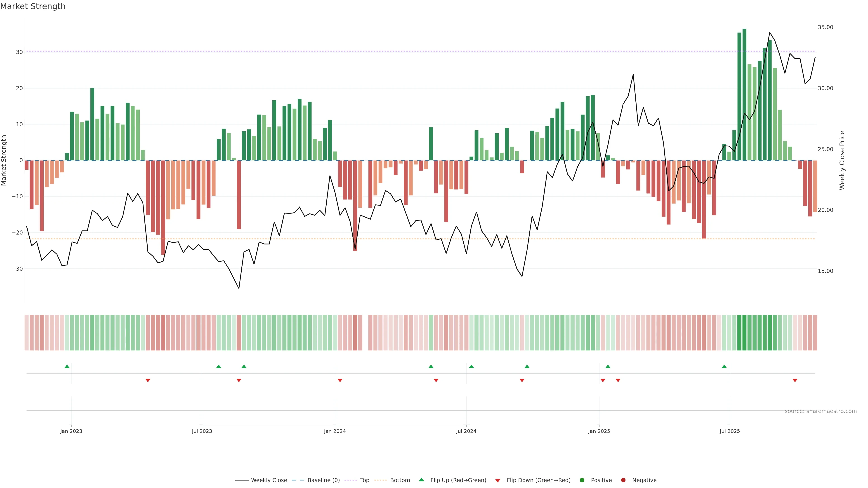The height and width of the screenshot is (488, 868).
Task: Click flip-down marker just after Jan 2024
Action: 340,380
